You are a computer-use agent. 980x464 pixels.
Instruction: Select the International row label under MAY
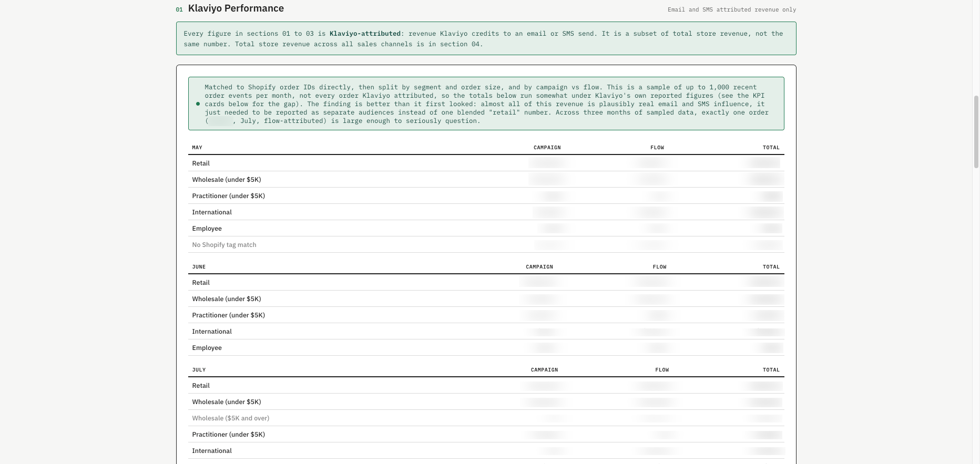pos(212,212)
